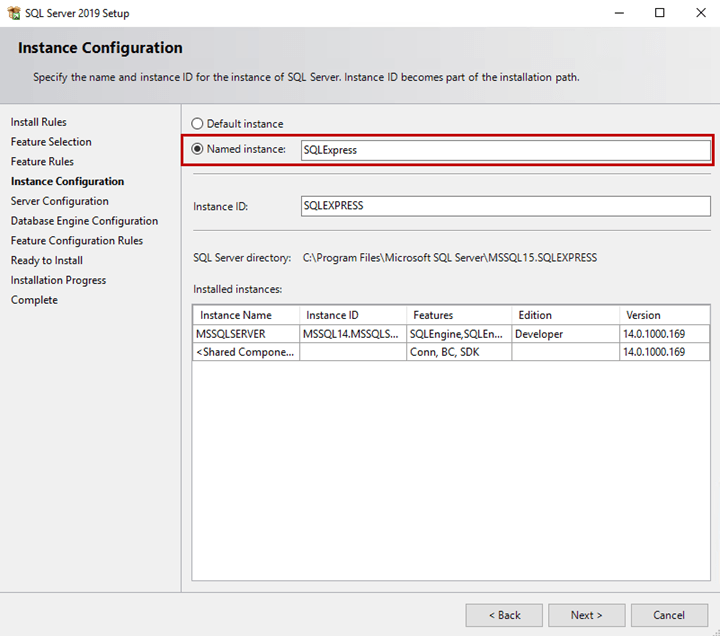Click the SQLEngine,SQLEn... features cell
Viewport: 720px width, 636px height.
pyautogui.click(x=459, y=334)
